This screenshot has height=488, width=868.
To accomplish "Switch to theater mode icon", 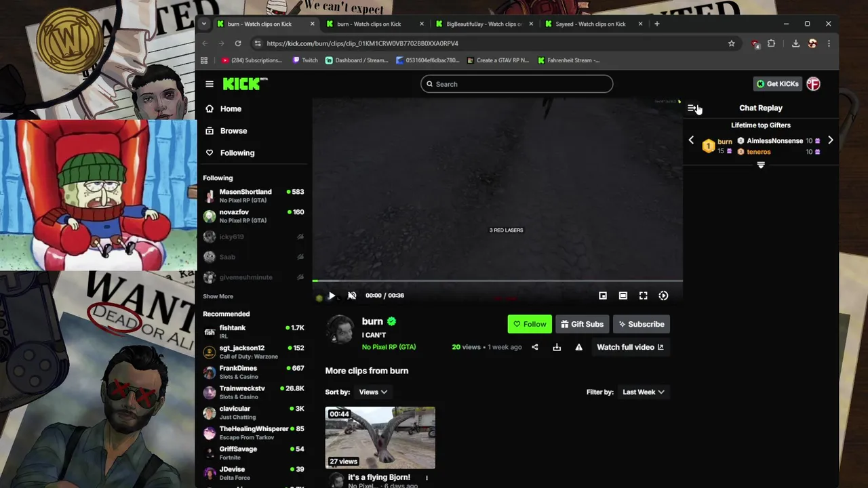I will tap(623, 296).
